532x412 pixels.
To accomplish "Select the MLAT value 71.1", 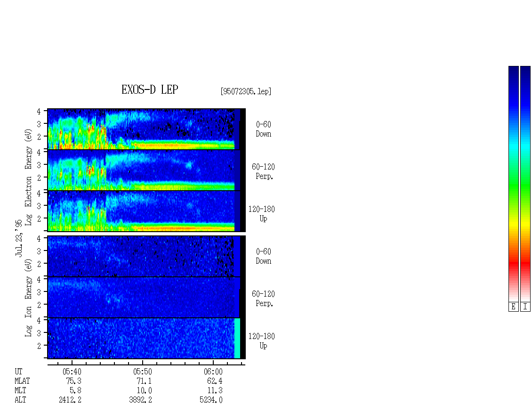I will point(145,381).
